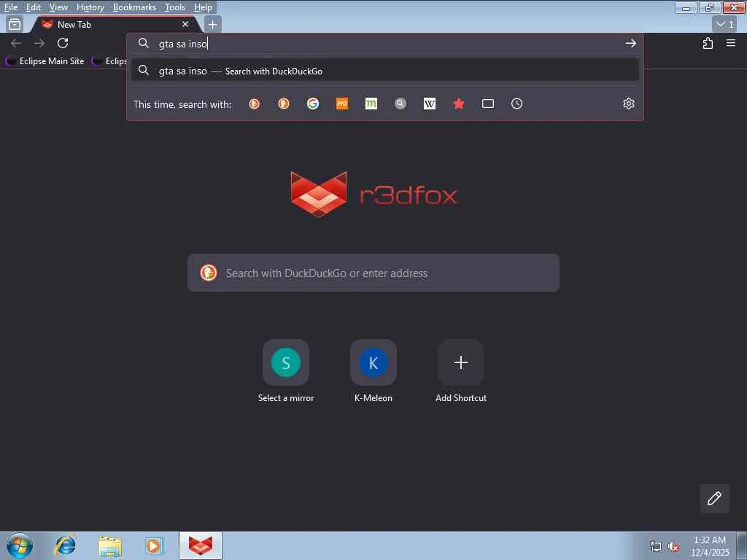Search with the green m engine icon

(x=371, y=104)
